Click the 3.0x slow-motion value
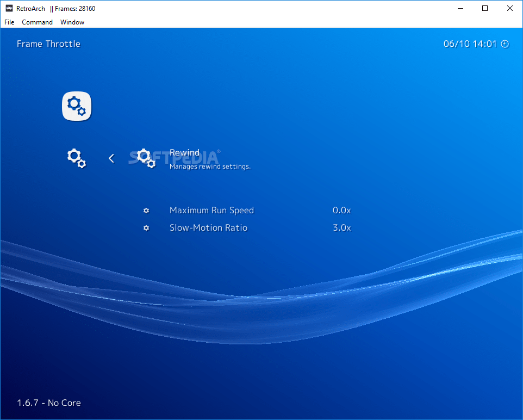 (341, 228)
